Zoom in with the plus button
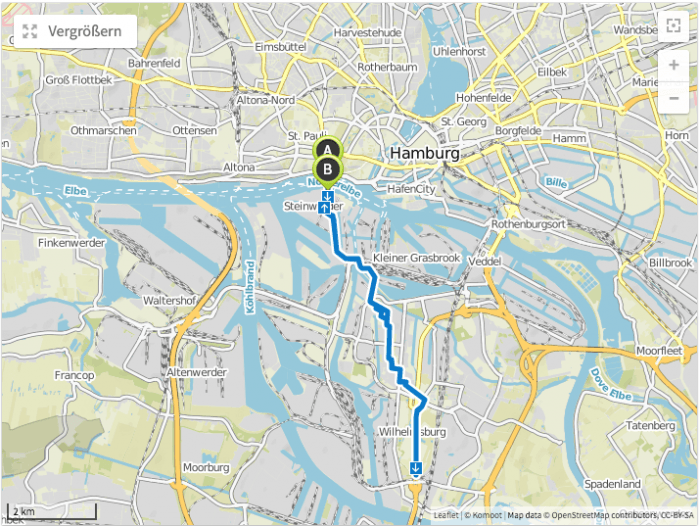This screenshot has height=526, width=700. [674, 65]
